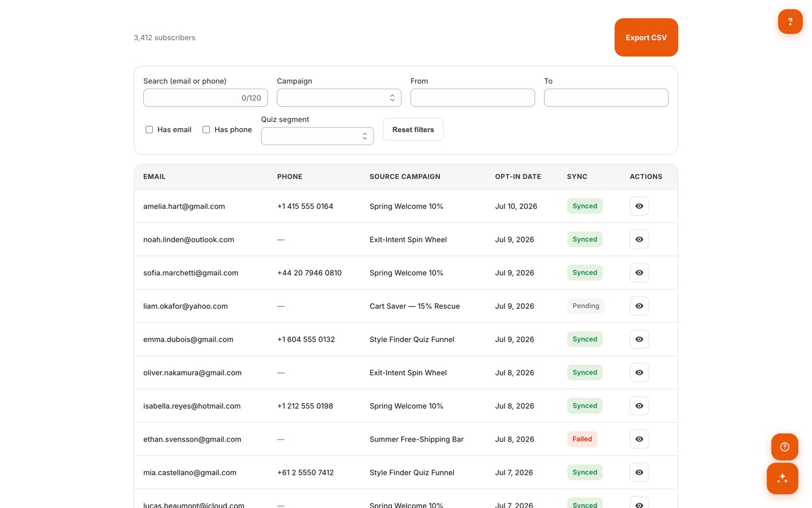Click the ACTIONS column header
The image size is (812, 508).
[646, 177]
